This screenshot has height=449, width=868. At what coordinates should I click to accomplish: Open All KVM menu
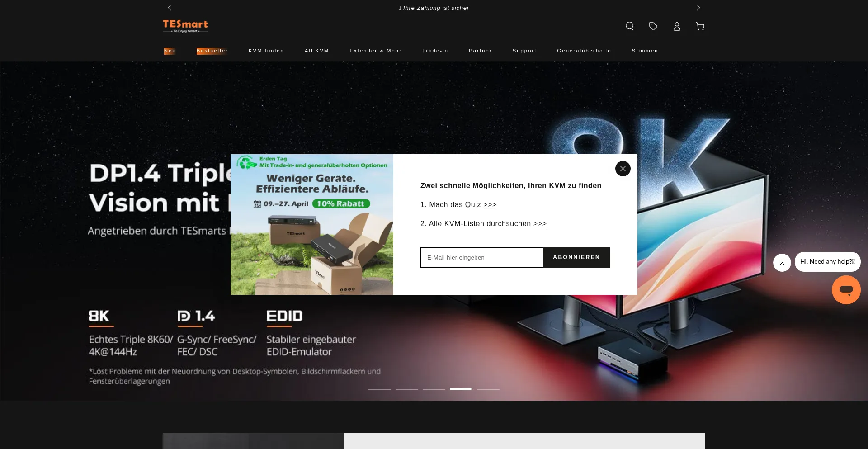click(317, 51)
